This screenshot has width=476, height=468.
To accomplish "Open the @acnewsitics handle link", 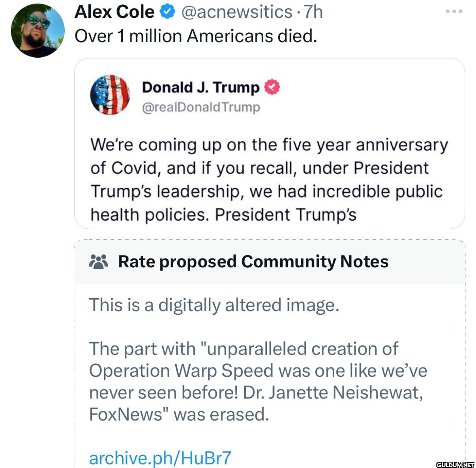I will pos(236,12).
